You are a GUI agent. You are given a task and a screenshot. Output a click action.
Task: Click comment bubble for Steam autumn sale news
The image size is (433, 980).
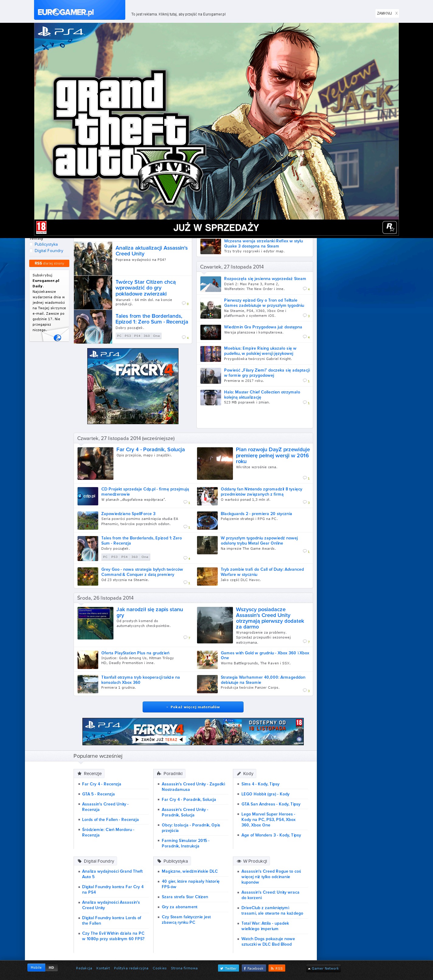pyautogui.click(x=306, y=289)
